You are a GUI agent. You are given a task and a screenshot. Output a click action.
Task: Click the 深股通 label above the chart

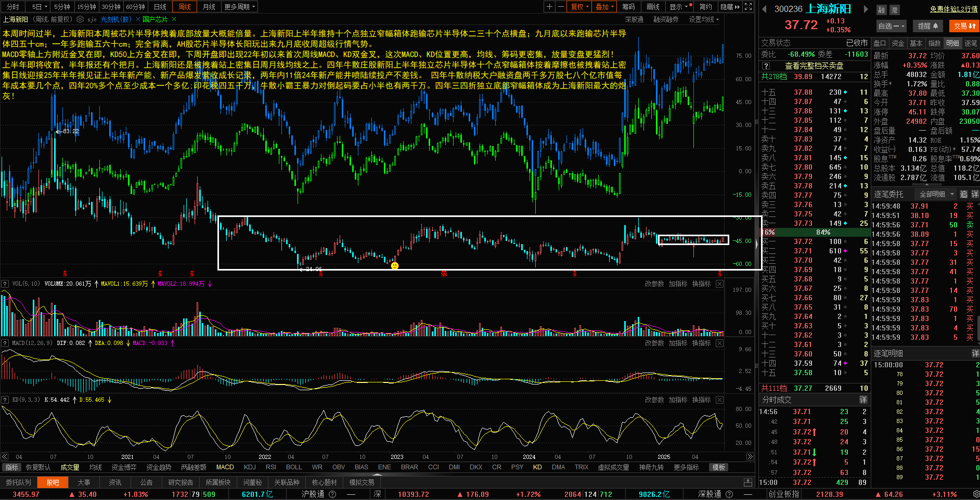tap(634, 19)
